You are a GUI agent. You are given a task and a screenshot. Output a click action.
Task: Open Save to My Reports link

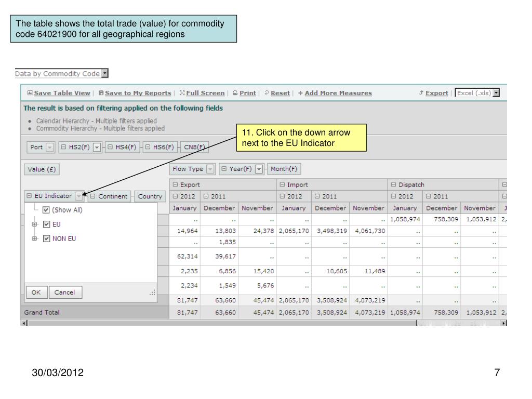(x=138, y=93)
